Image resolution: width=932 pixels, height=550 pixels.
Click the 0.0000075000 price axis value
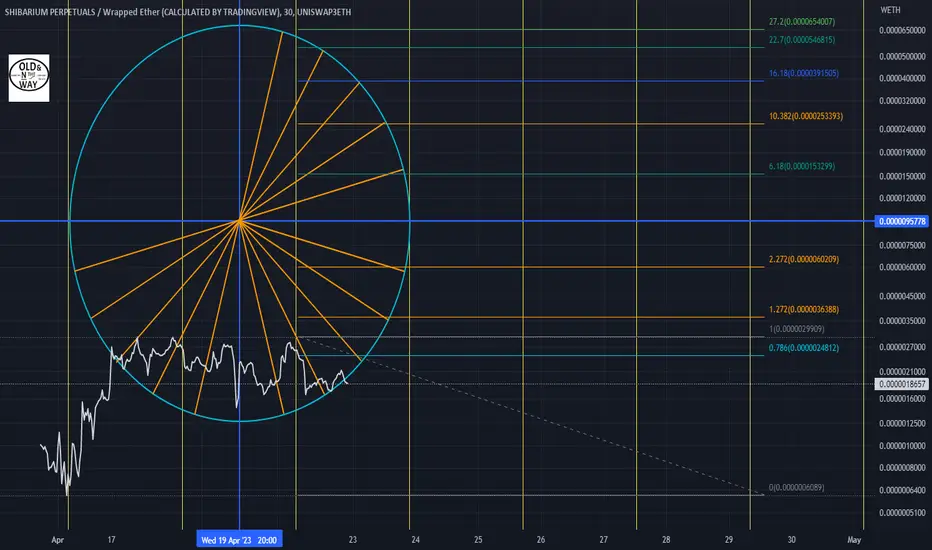coord(902,246)
